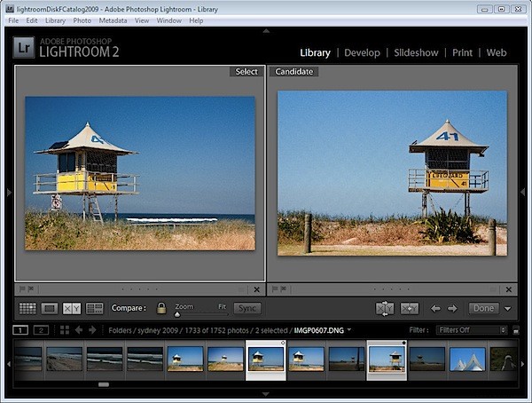The image size is (532, 403).
Task: Flag the Candidate photo as rejected
Action: click(x=284, y=289)
